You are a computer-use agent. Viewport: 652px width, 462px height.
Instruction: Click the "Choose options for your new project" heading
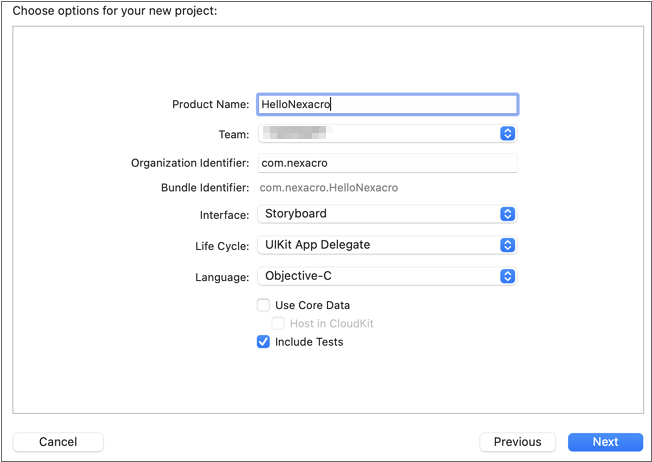tap(115, 11)
